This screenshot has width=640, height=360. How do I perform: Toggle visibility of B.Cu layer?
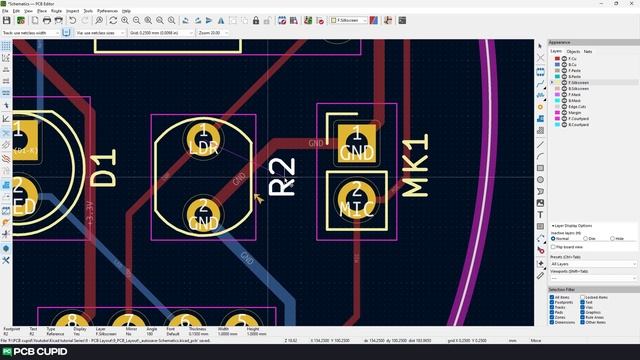pos(564,64)
